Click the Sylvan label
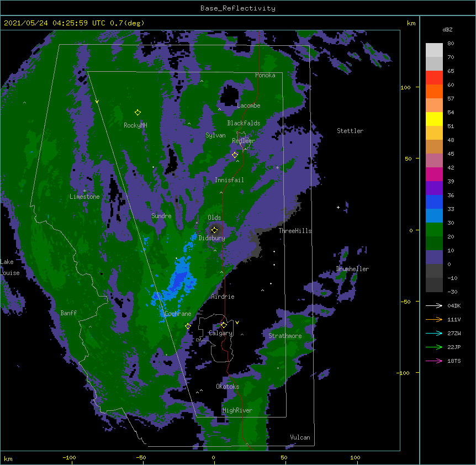The height and width of the screenshot is (465, 476). (x=215, y=135)
